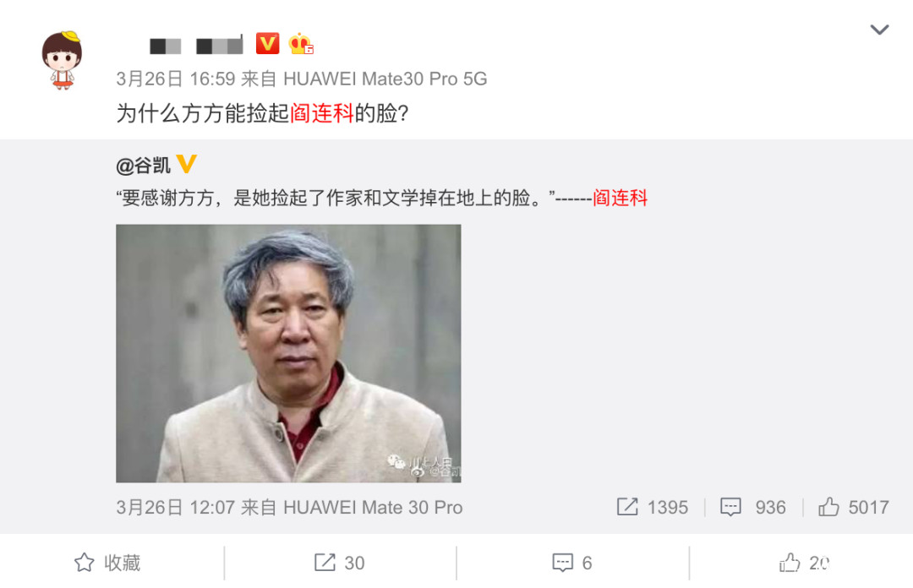Like the quoted post with 5017 likes
This screenshot has height=588, width=913.
pyautogui.click(x=828, y=507)
